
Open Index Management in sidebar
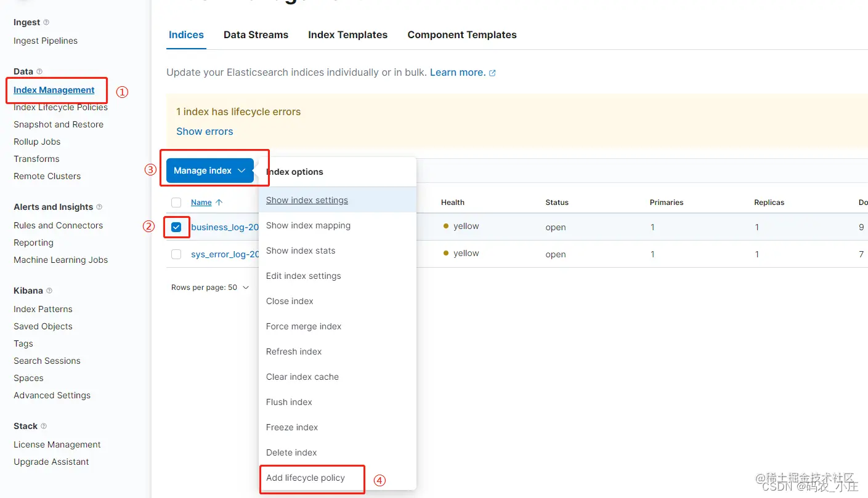tap(54, 90)
